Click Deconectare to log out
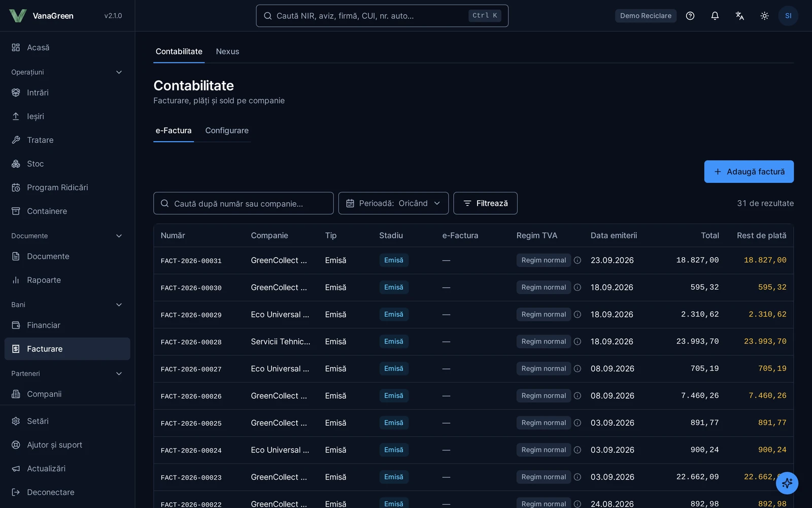Image resolution: width=812 pixels, height=508 pixels. coord(67,492)
